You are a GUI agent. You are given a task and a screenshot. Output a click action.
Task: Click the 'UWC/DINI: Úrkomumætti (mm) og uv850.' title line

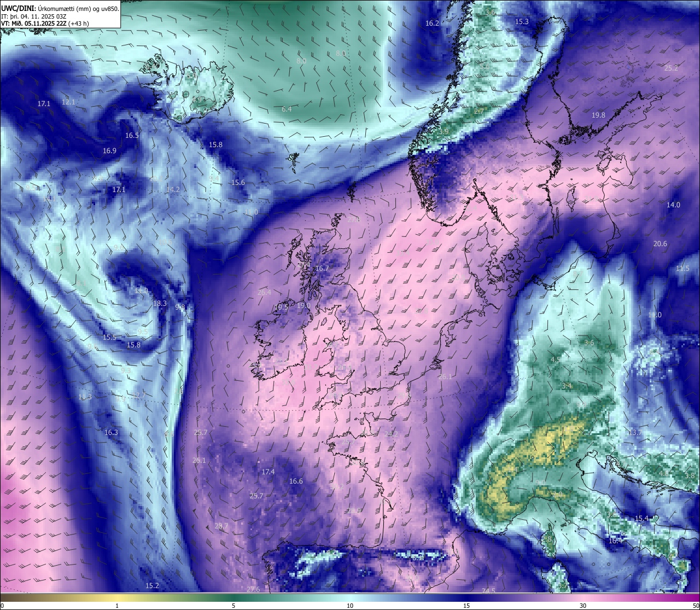point(60,8)
